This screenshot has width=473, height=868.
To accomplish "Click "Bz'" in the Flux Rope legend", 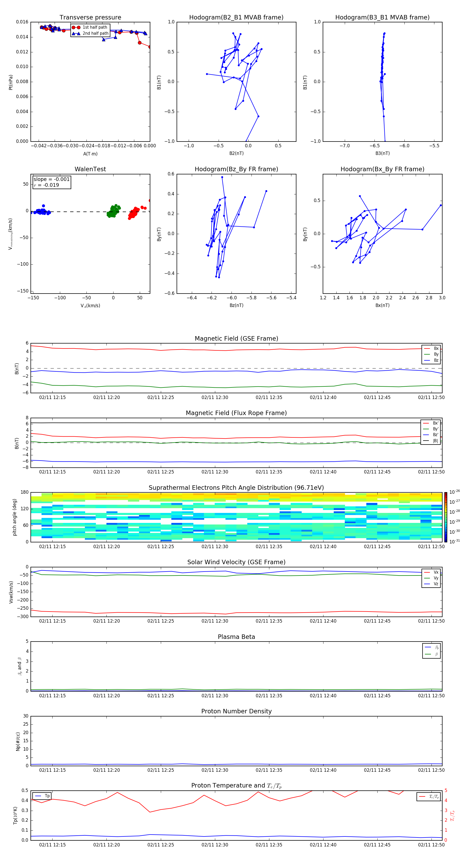I will click(x=431, y=435).
